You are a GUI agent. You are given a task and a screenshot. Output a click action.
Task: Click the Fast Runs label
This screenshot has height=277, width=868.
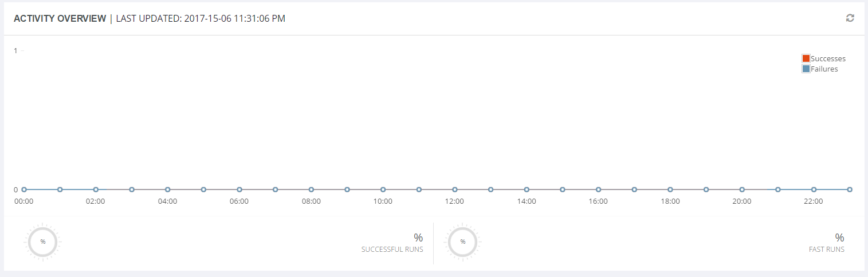coord(826,250)
